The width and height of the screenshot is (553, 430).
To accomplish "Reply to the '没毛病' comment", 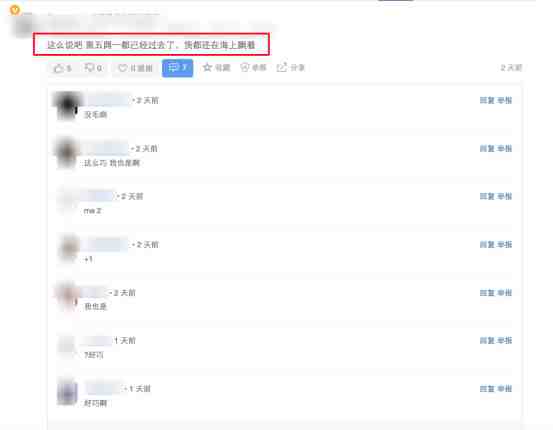I will (x=487, y=101).
